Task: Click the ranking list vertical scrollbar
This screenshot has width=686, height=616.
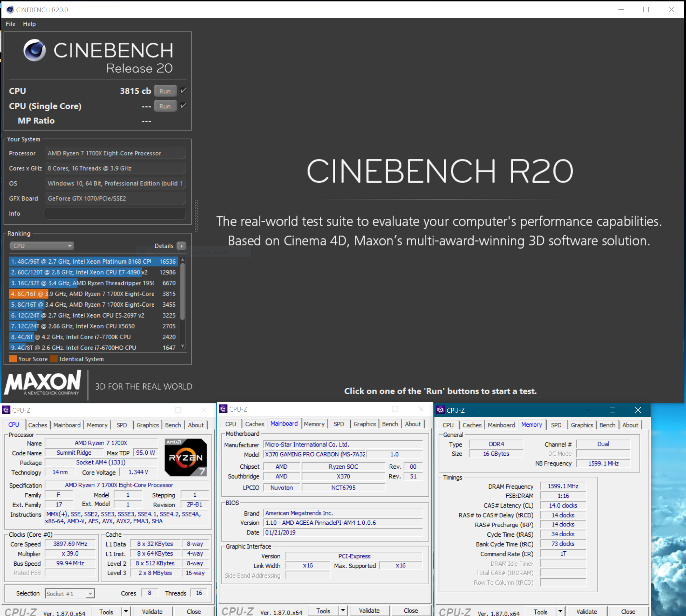Action: (183, 302)
